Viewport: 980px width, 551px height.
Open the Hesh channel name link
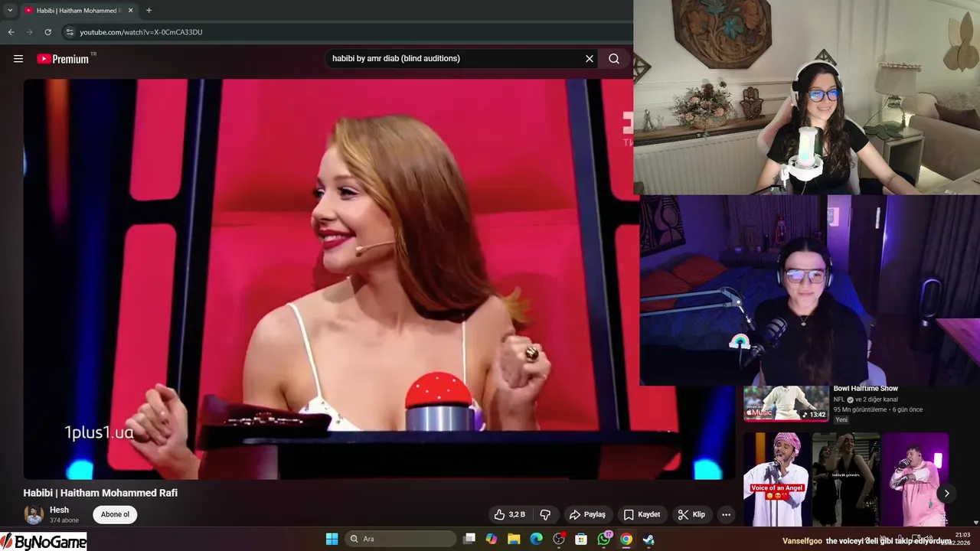tap(59, 510)
